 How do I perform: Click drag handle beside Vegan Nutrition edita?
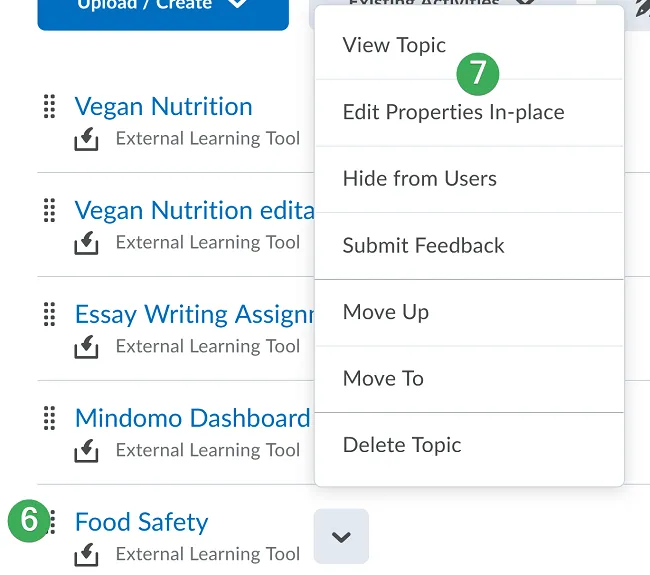pyautogui.click(x=49, y=210)
